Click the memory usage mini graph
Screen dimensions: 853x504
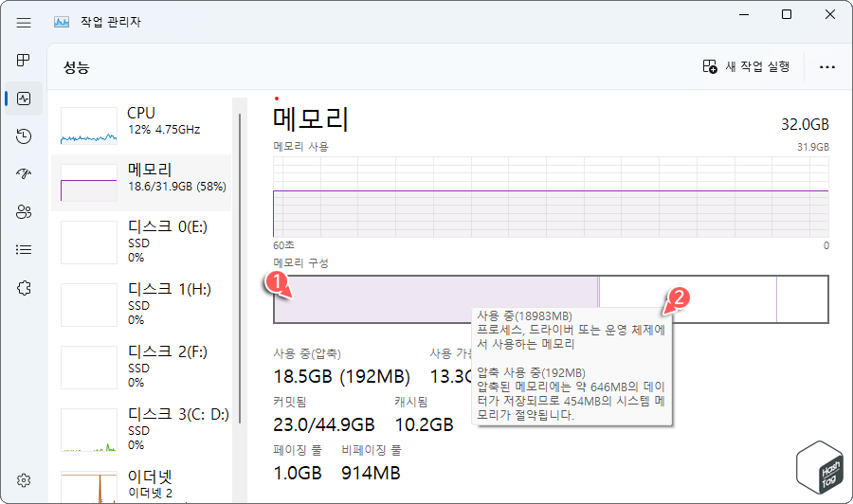89,183
